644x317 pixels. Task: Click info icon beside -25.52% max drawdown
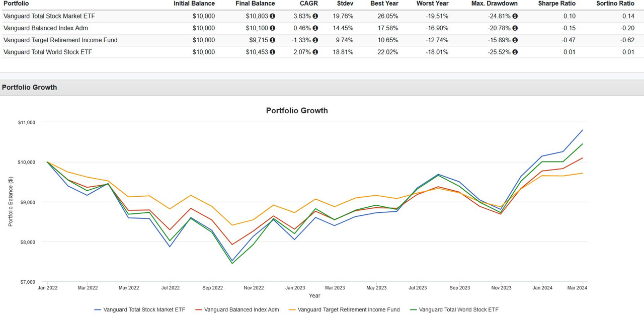click(515, 52)
